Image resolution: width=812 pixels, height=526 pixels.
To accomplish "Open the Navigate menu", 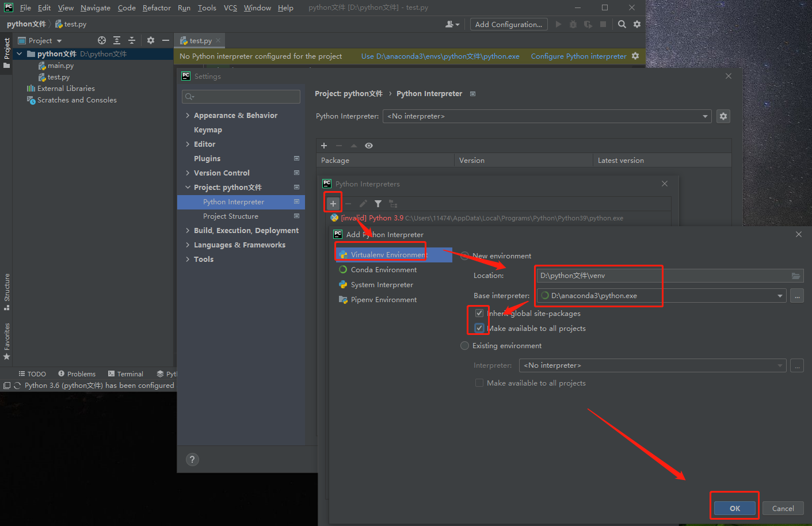I will (96, 7).
